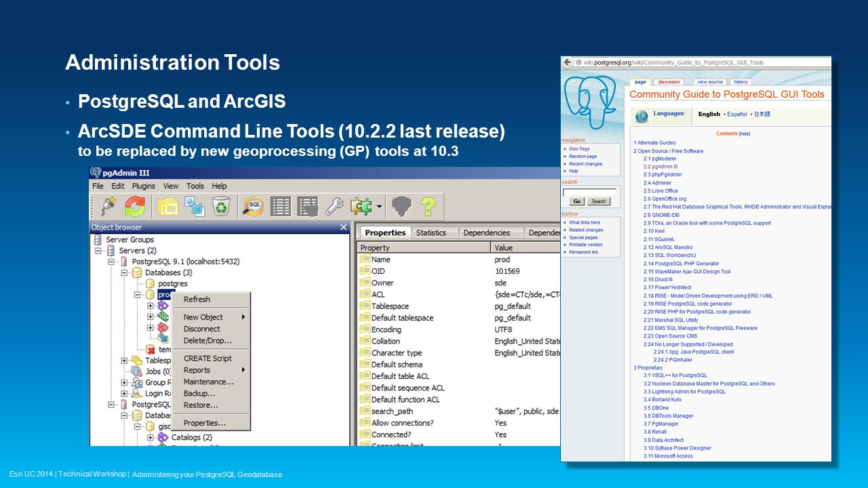Click the Contents hide link
This screenshot has height=488, width=868.
coord(745,134)
